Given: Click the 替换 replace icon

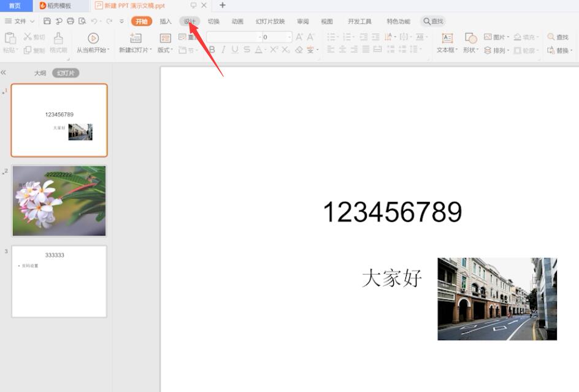Looking at the screenshot, I should tap(551, 50).
